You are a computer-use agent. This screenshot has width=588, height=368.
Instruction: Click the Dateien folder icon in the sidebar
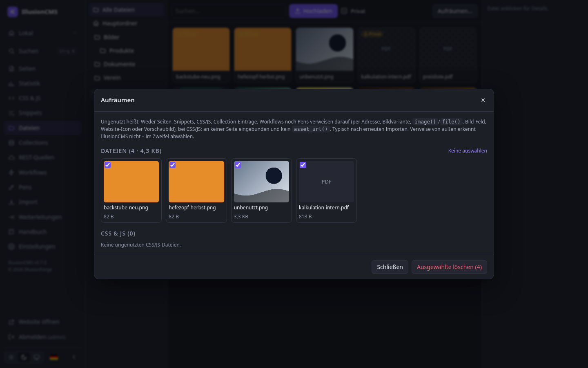11,128
